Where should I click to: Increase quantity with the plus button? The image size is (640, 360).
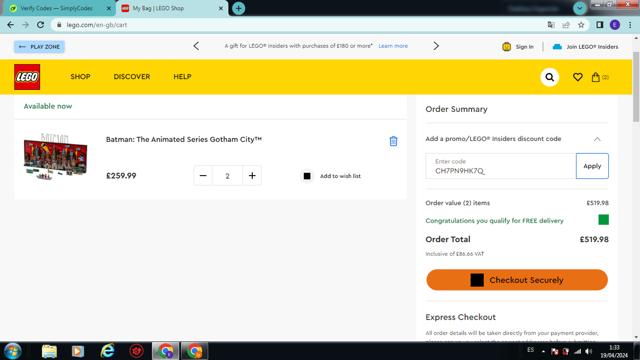tap(252, 176)
